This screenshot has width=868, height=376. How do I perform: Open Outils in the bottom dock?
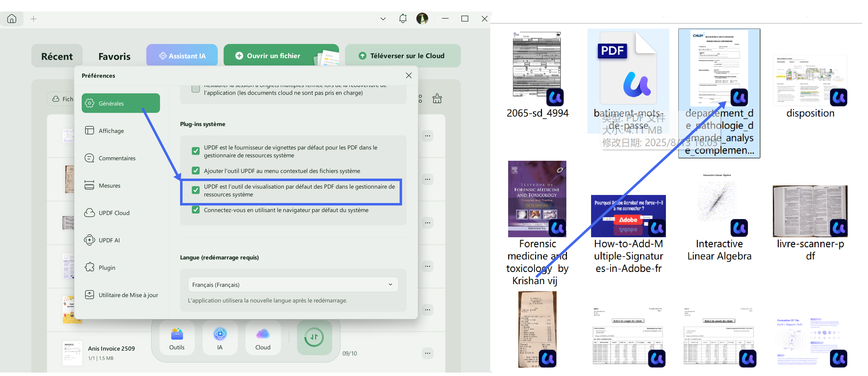(x=177, y=338)
